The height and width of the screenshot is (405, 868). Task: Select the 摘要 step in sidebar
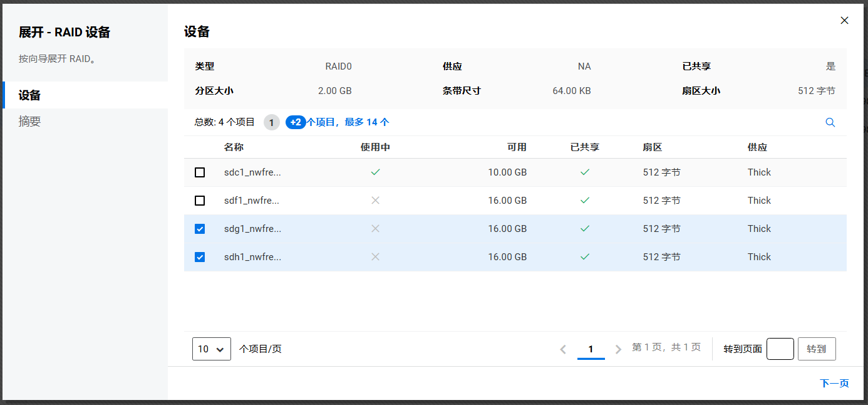click(x=30, y=122)
